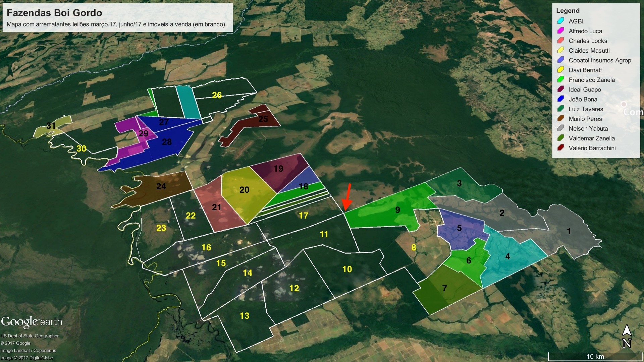
Task: Click the João Bona blue legend icon
Action: click(x=560, y=99)
